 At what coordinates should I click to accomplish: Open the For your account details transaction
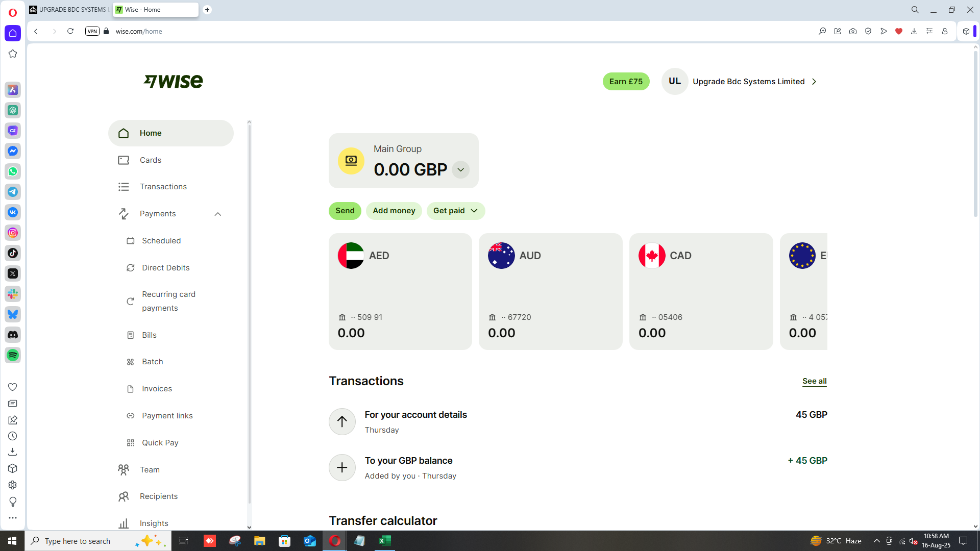(x=578, y=422)
